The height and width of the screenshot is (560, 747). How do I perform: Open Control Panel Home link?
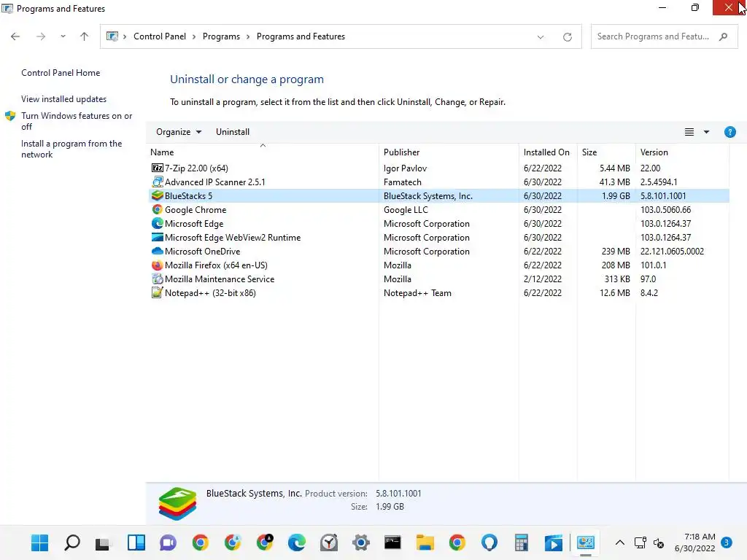[x=61, y=73]
